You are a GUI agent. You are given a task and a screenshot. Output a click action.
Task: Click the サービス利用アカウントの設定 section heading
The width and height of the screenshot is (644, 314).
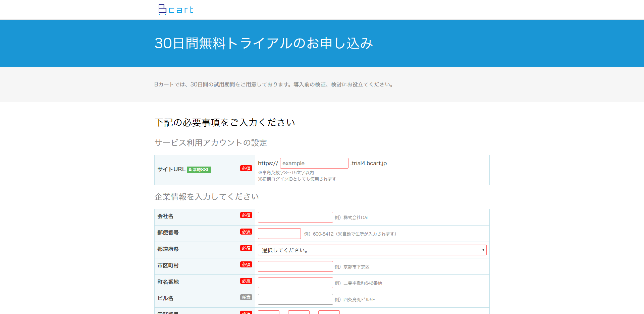[x=211, y=143]
